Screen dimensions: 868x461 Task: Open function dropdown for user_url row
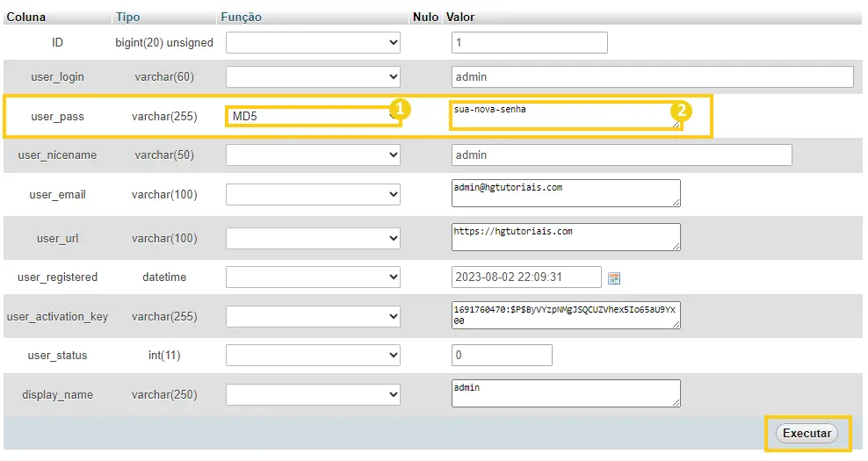pos(313,239)
